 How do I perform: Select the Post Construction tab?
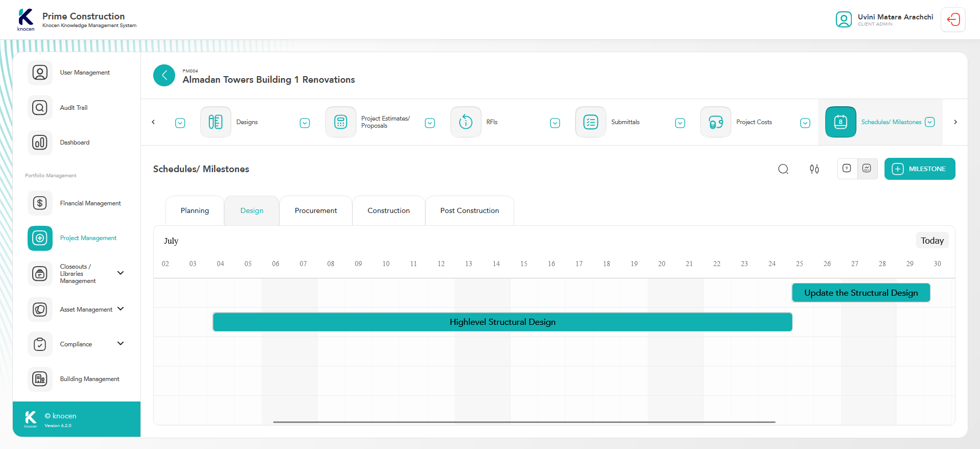pyautogui.click(x=469, y=210)
